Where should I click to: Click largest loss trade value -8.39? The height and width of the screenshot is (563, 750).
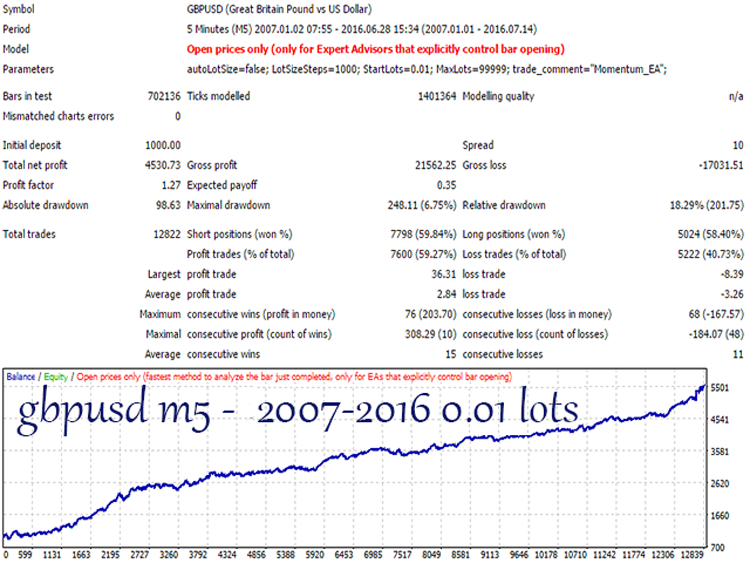click(732, 275)
